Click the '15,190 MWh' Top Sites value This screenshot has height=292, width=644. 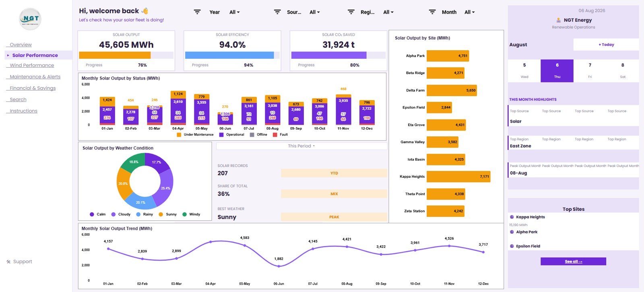coord(518,225)
